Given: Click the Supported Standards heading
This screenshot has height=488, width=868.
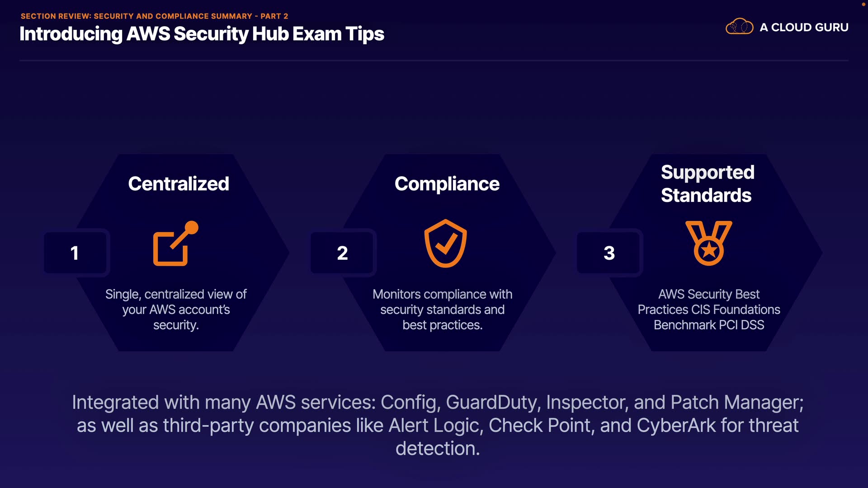Looking at the screenshot, I should (707, 184).
